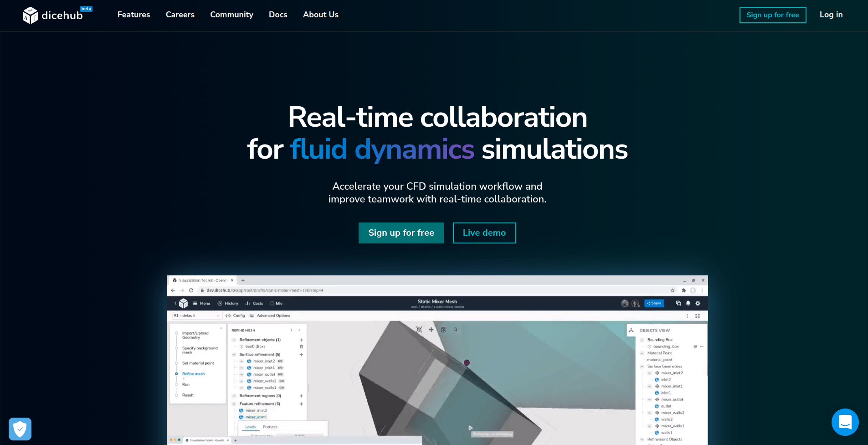Click the demo browser back arrow
868x445 pixels.
click(x=173, y=290)
